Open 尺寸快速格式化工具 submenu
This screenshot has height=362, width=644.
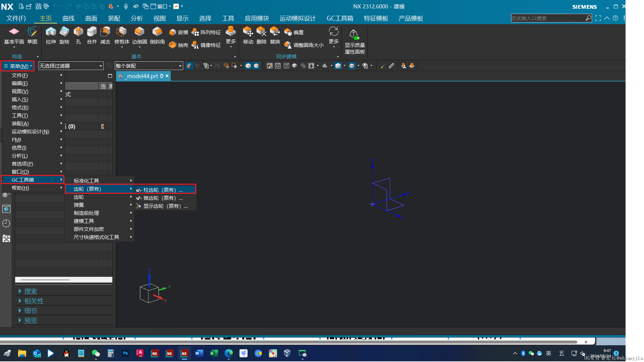[x=99, y=237]
